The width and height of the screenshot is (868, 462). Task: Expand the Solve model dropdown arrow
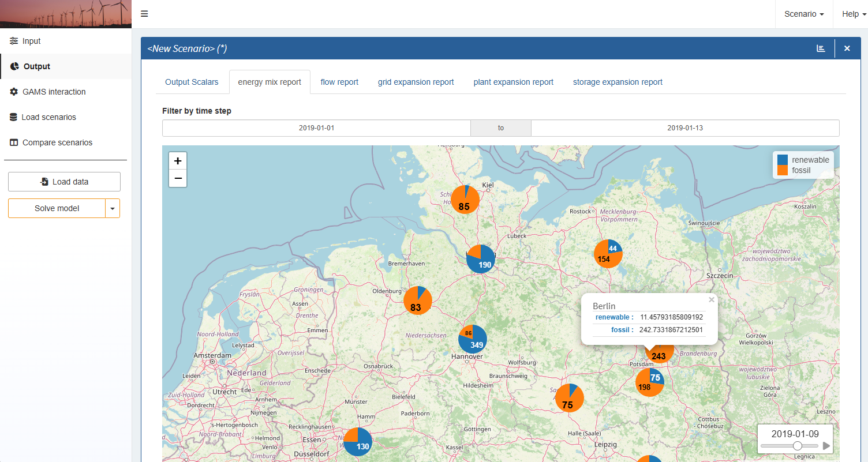[113, 208]
